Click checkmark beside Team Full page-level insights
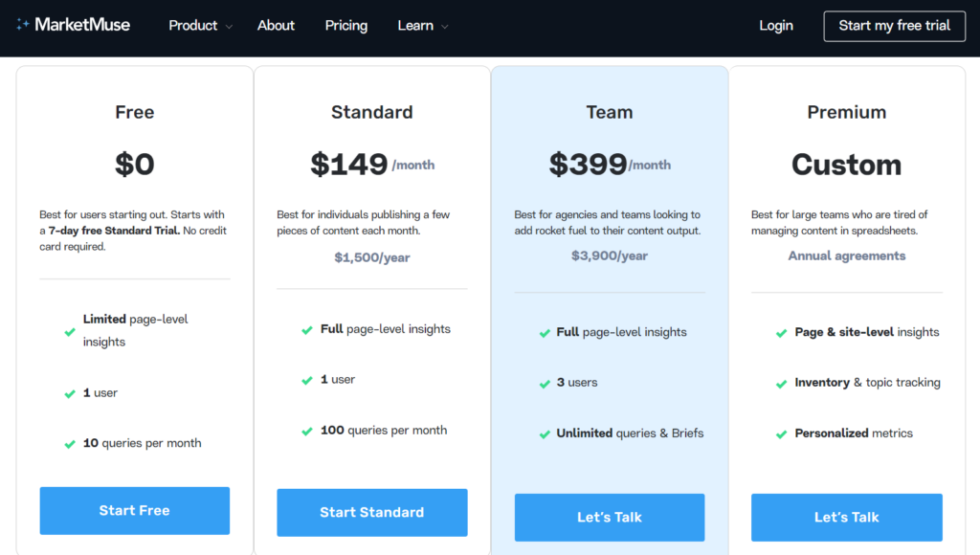The image size is (980, 555). tap(545, 333)
